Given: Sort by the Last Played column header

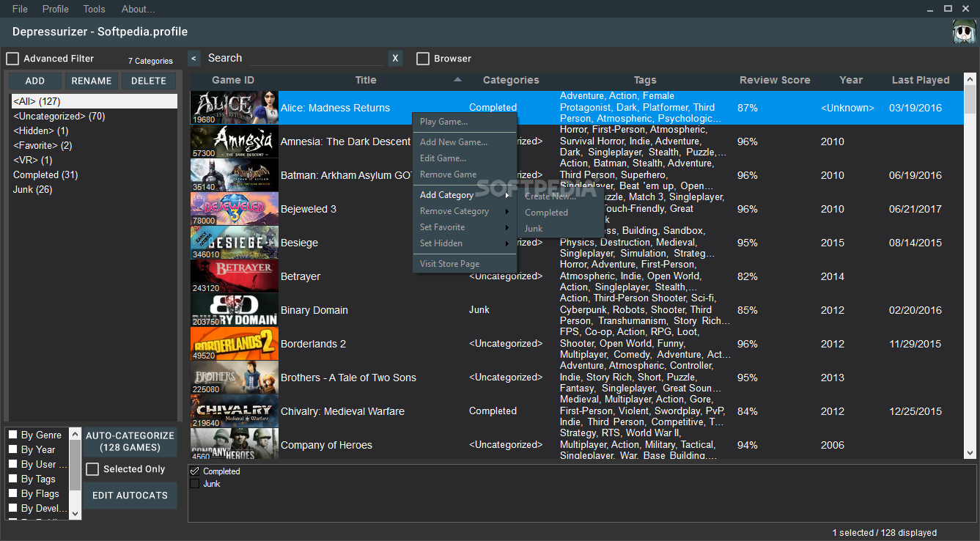Looking at the screenshot, I should [x=921, y=80].
